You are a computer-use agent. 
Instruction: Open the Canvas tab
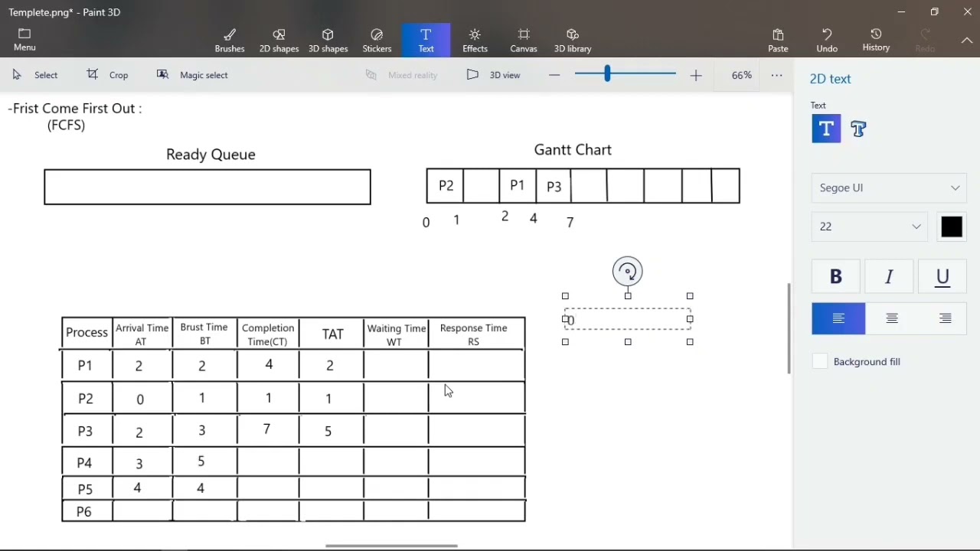[x=524, y=41]
